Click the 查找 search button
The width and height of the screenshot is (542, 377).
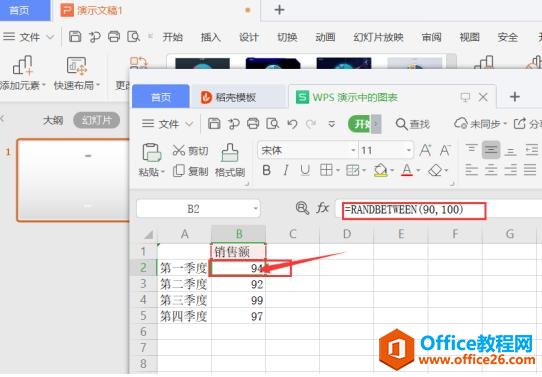tap(413, 124)
